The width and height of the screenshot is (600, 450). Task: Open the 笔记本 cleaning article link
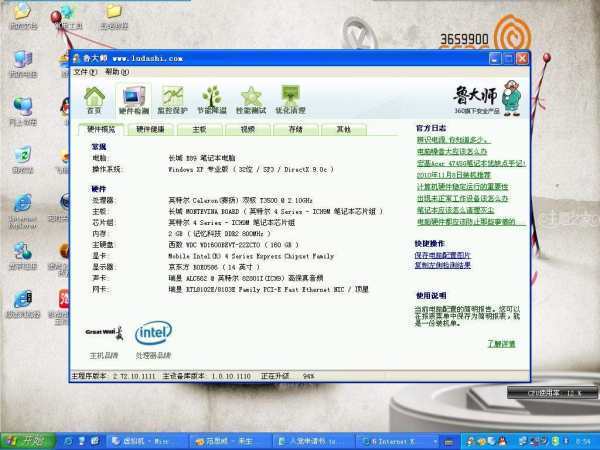tap(455, 210)
